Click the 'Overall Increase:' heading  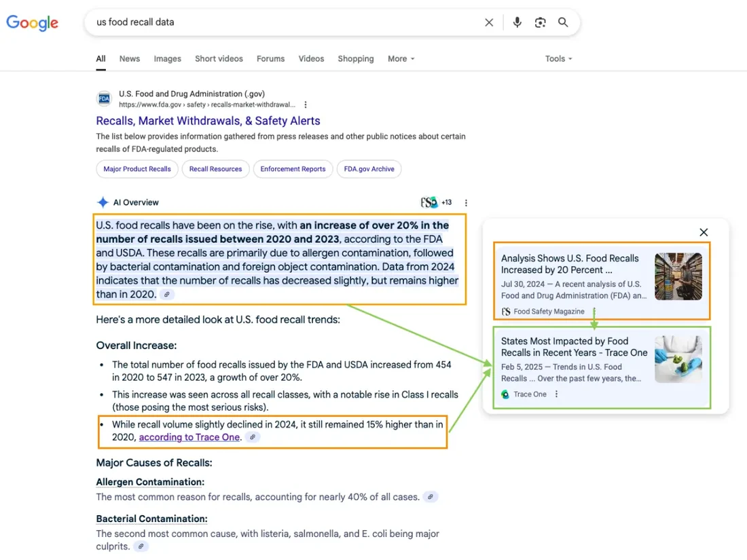136,346
